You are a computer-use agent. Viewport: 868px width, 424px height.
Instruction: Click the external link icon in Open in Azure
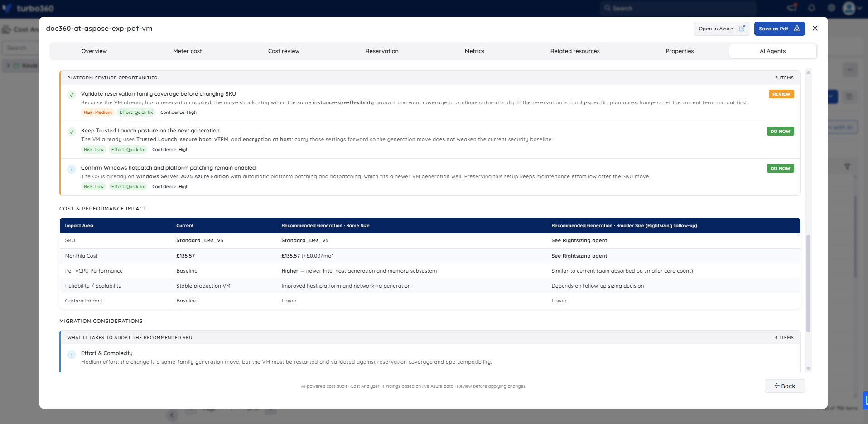click(x=742, y=28)
